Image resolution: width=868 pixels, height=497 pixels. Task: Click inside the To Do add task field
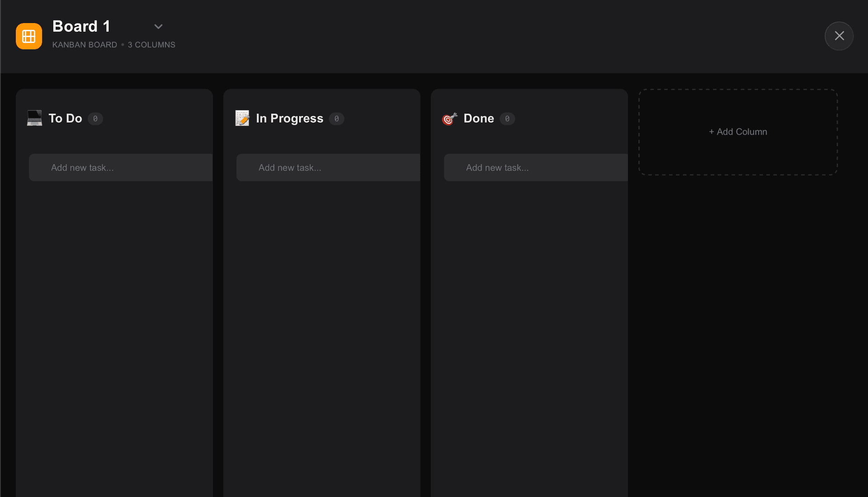(121, 167)
